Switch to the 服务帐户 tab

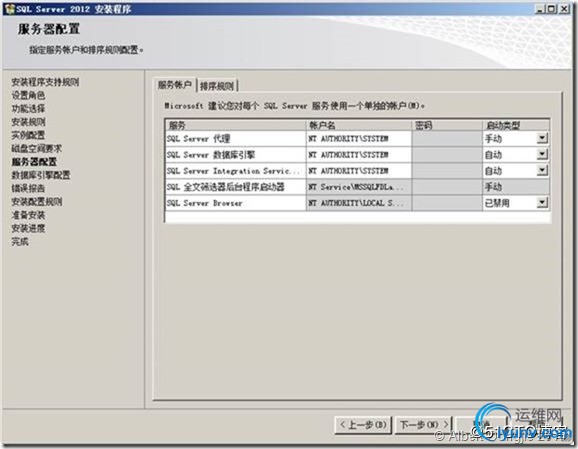[x=175, y=85]
